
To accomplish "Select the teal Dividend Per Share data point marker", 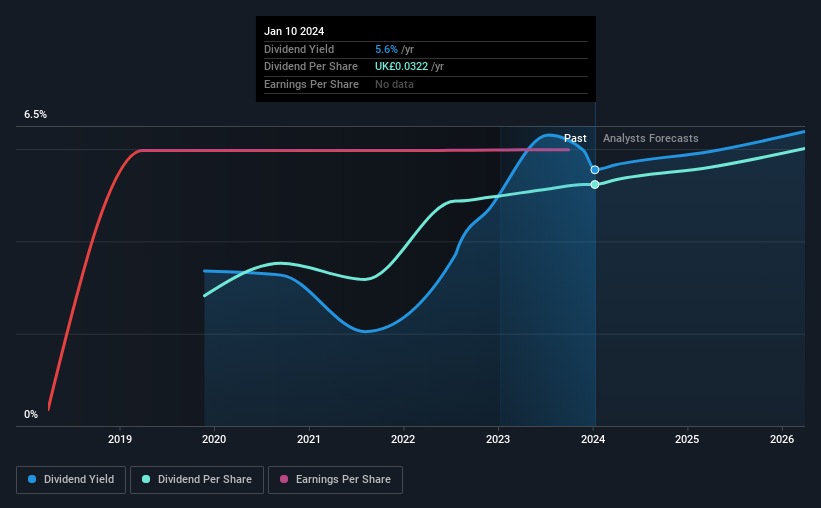I will point(595,184).
